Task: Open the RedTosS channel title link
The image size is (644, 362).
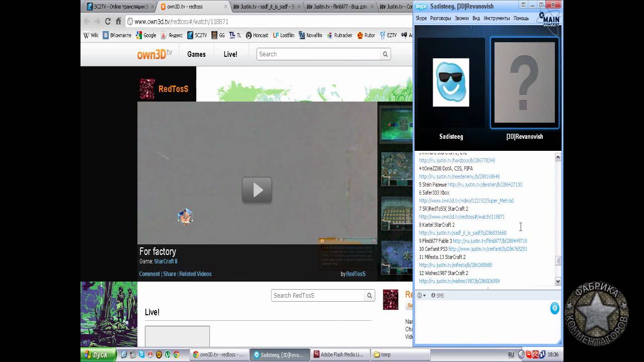Action: coord(173,89)
